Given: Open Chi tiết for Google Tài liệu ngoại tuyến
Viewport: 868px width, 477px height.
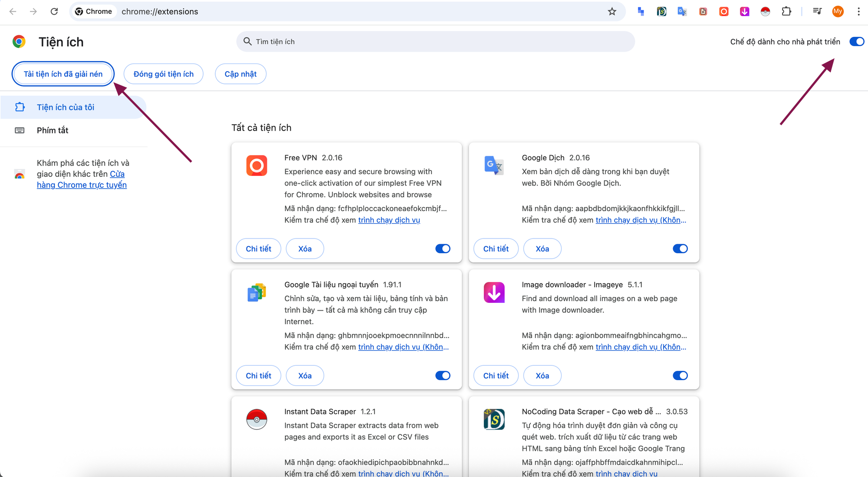Looking at the screenshot, I should (x=258, y=375).
